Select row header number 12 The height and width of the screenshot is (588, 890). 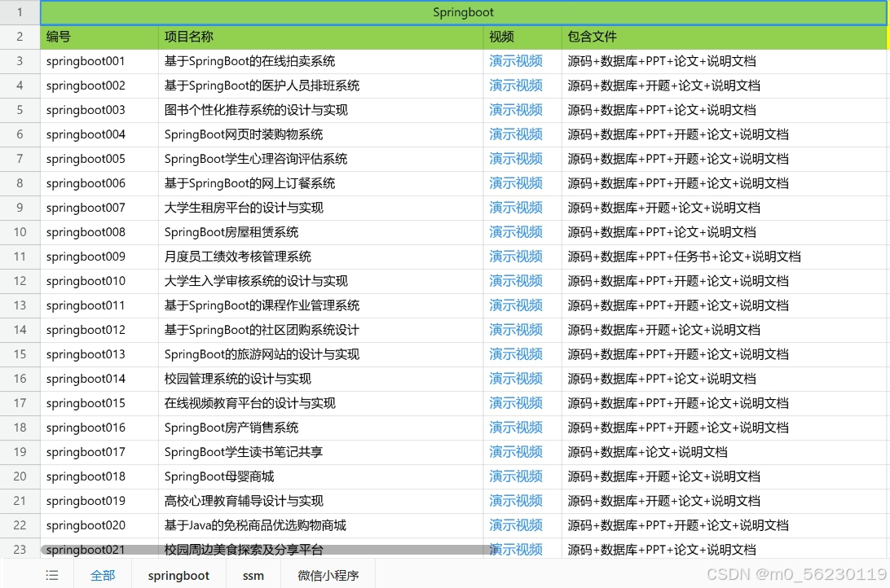click(20, 281)
